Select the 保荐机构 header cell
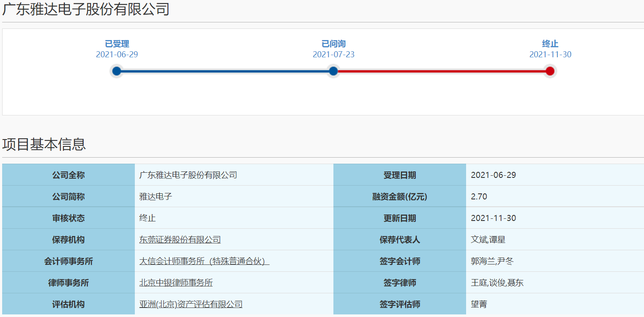Image resolution: width=644 pixels, height=317 pixels. point(68,239)
